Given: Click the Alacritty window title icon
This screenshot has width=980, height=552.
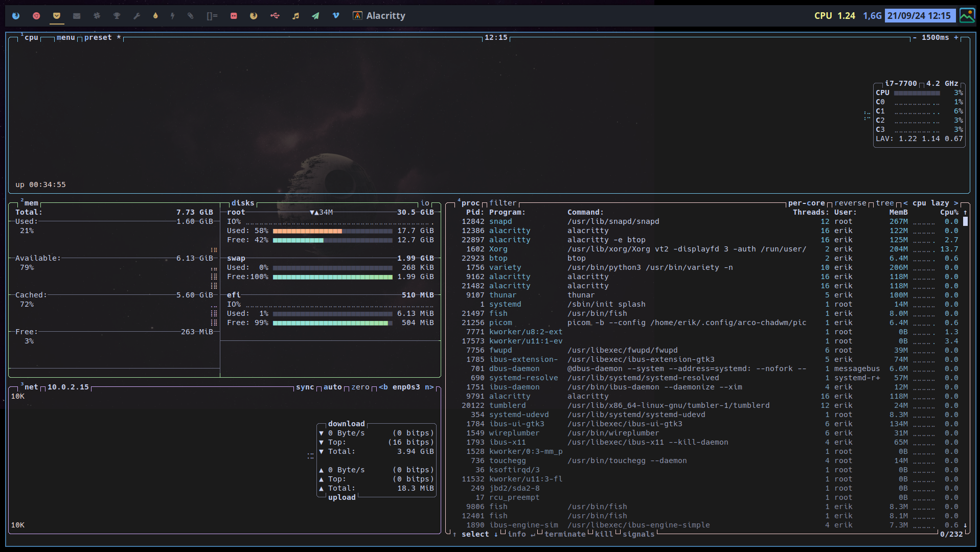Looking at the screenshot, I should (x=357, y=16).
